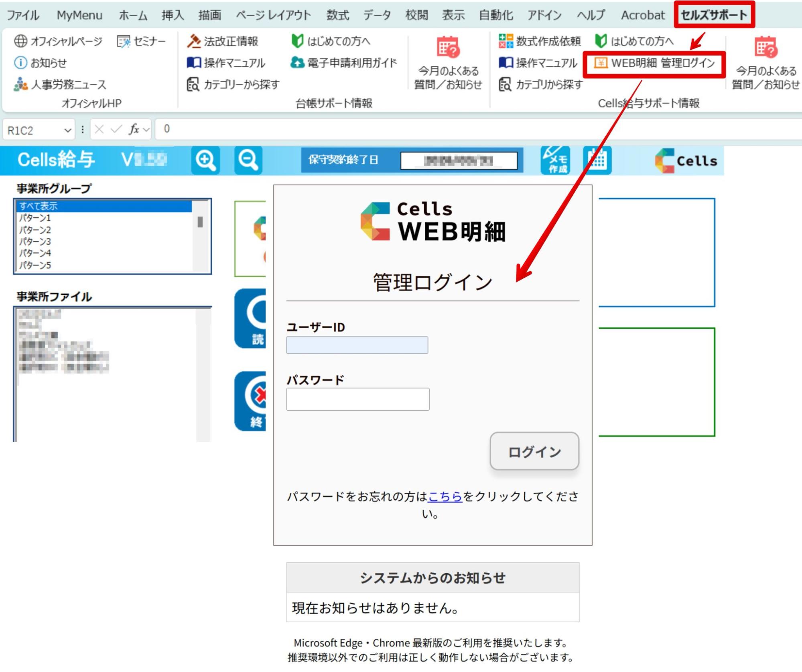Click the こちら password reset link

coord(445,497)
